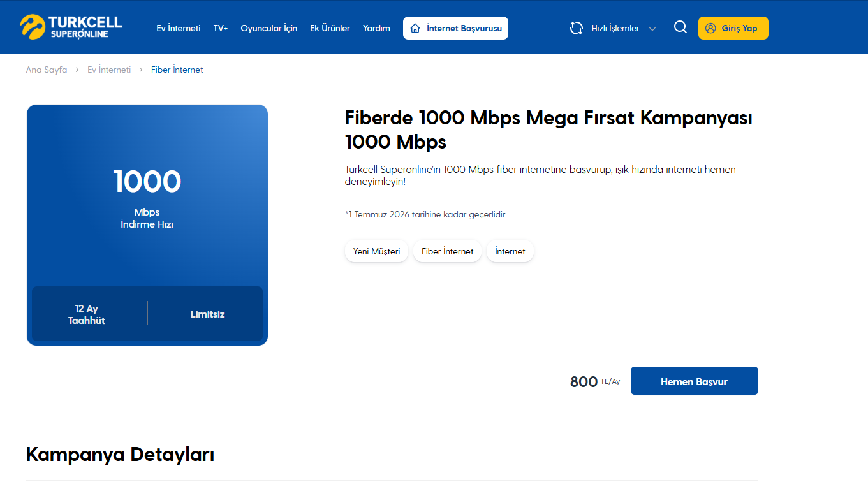868x484 pixels.
Task: Go to Ana Sayfa breadcrumb link
Action: click(x=47, y=70)
